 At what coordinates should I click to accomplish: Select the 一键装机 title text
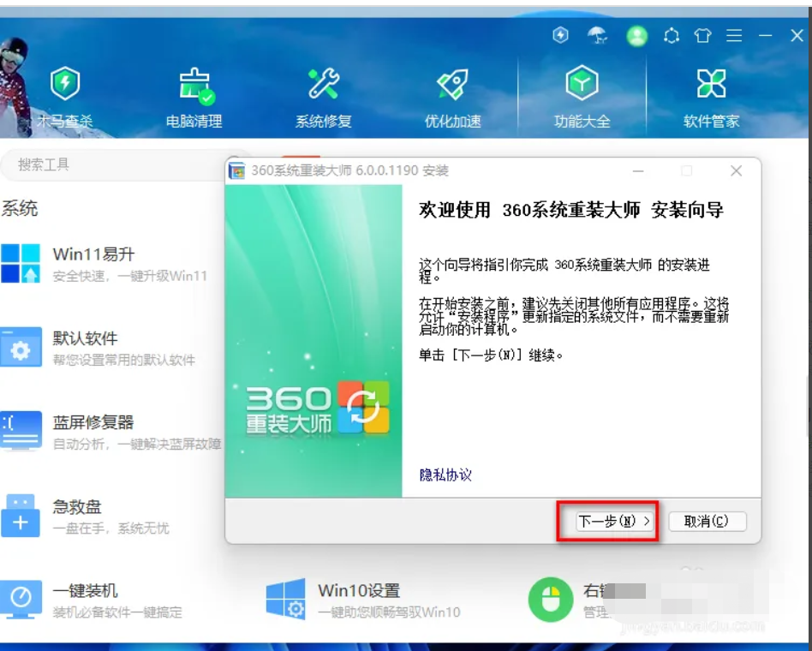(85, 590)
